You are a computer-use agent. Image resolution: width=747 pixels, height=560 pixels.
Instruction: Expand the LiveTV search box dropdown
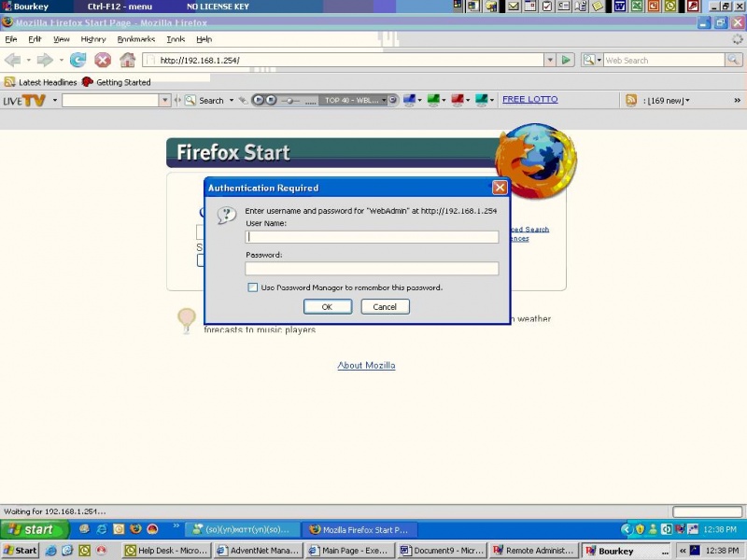click(165, 101)
